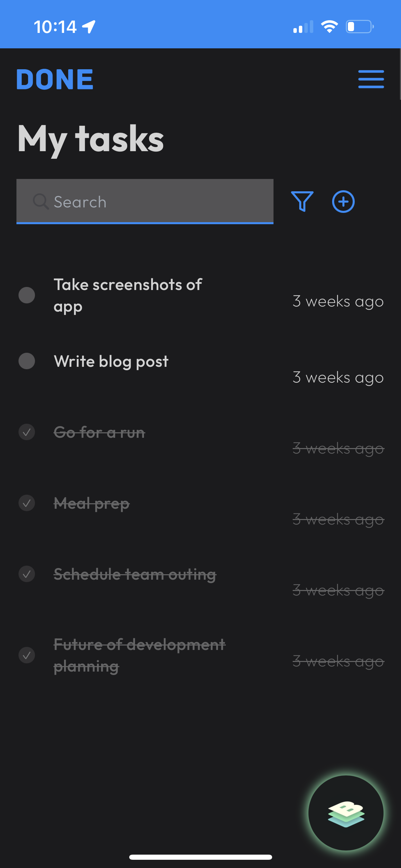Tap the 'My tasks' heading
This screenshot has width=401, height=868.
(x=90, y=138)
